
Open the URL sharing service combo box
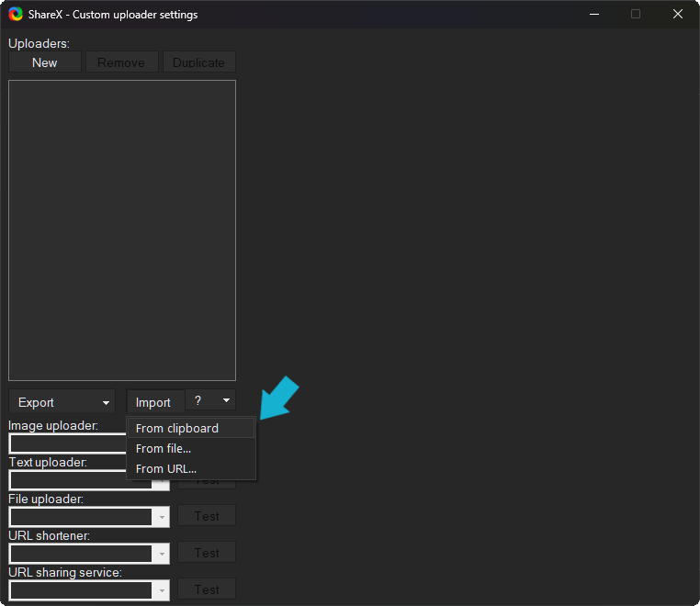[x=89, y=590]
